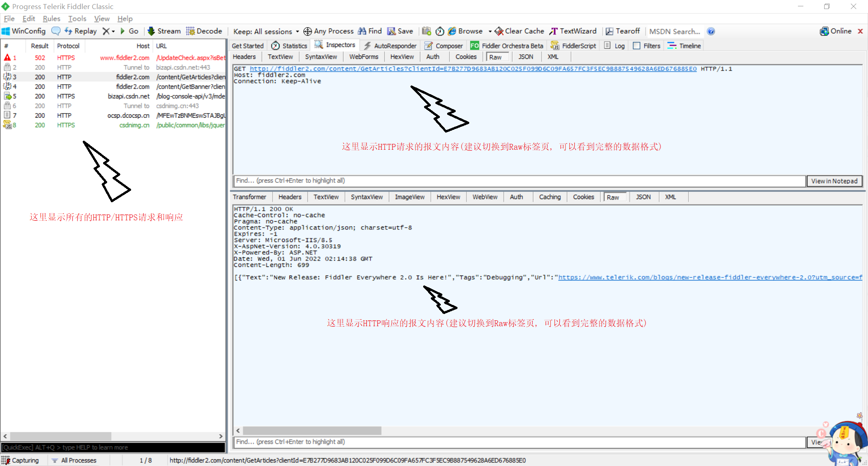Toggle Capturing in the status bar
This screenshot has width=868, height=466.
pyautogui.click(x=20, y=461)
